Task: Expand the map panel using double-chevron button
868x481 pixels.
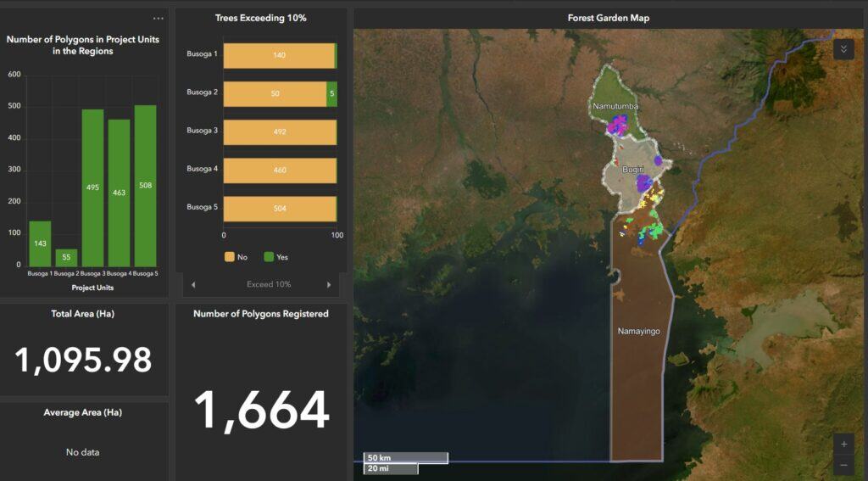Action: [x=843, y=49]
